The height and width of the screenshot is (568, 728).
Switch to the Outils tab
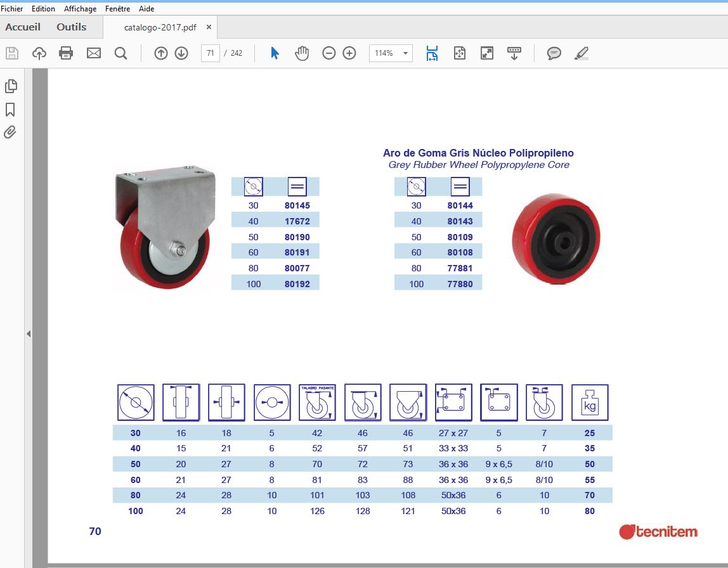coord(72,27)
